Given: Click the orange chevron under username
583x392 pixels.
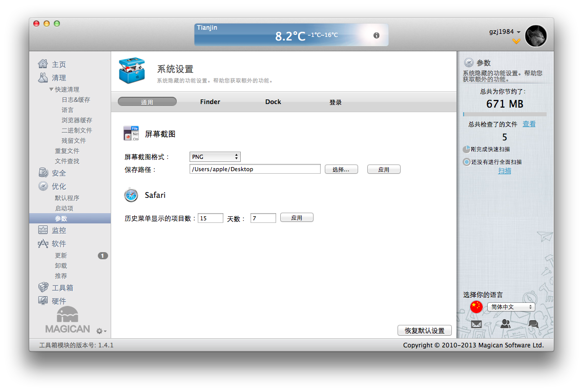Looking at the screenshot, I should click(516, 42).
